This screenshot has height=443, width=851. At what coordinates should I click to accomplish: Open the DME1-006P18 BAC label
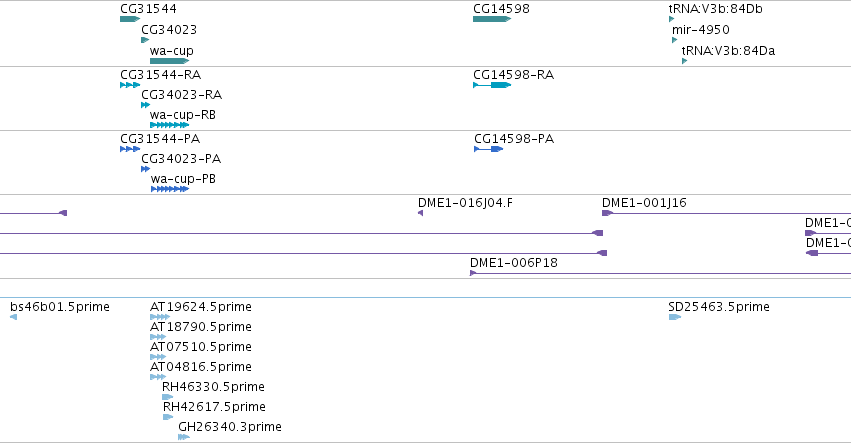(514, 263)
